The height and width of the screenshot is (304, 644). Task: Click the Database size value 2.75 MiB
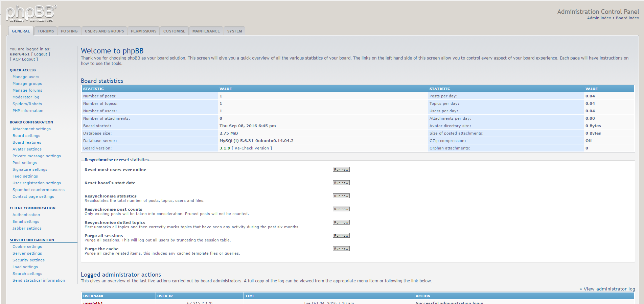tap(229, 133)
